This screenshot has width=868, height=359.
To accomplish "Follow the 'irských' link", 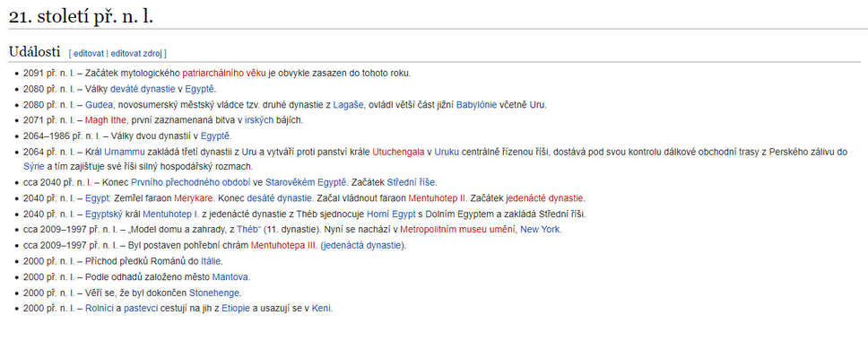I will (x=259, y=120).
